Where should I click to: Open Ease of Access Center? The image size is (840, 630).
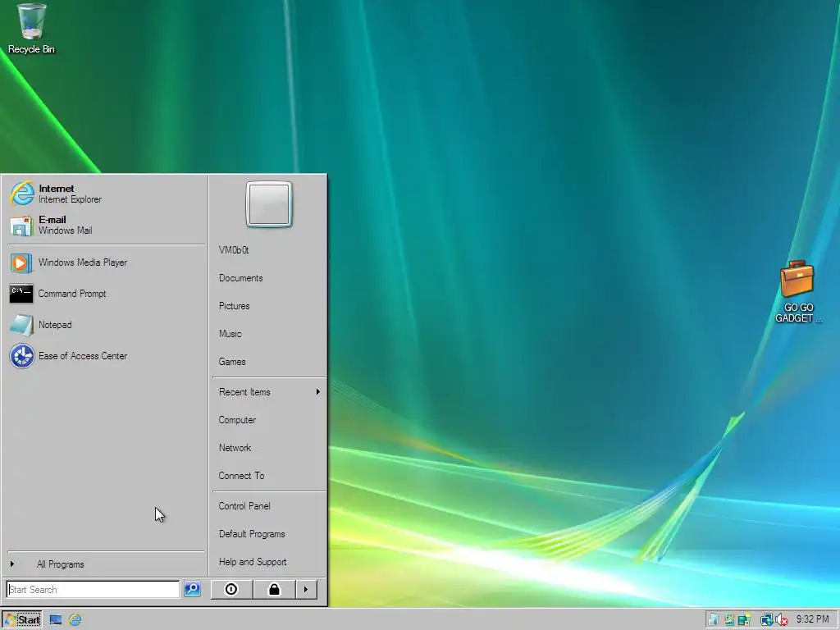click(x=105, y=356)
